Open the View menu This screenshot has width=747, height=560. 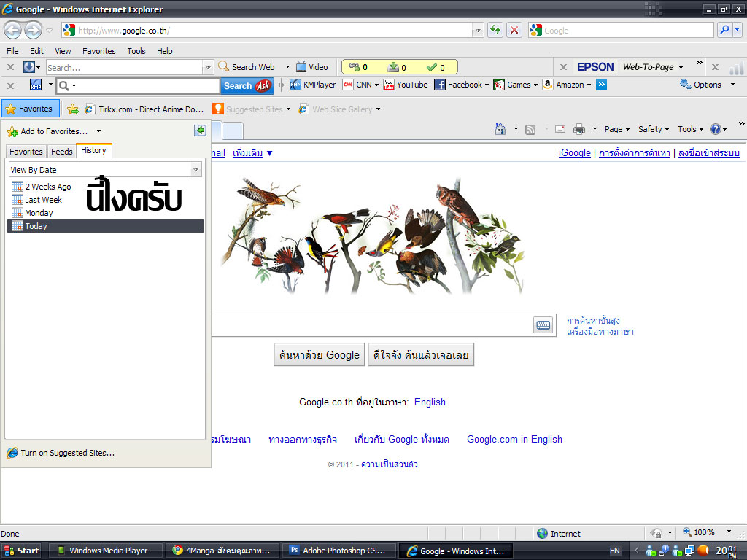tap(63, 51)
